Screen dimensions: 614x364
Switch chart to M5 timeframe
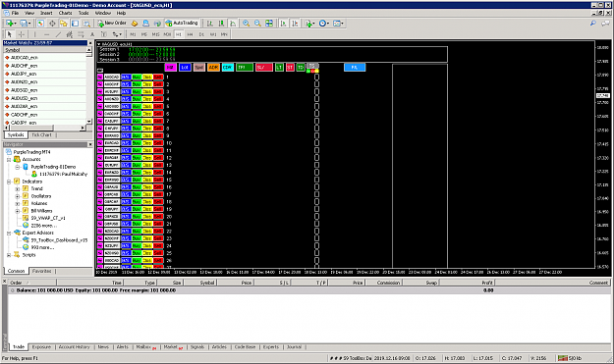click(144, 34)
